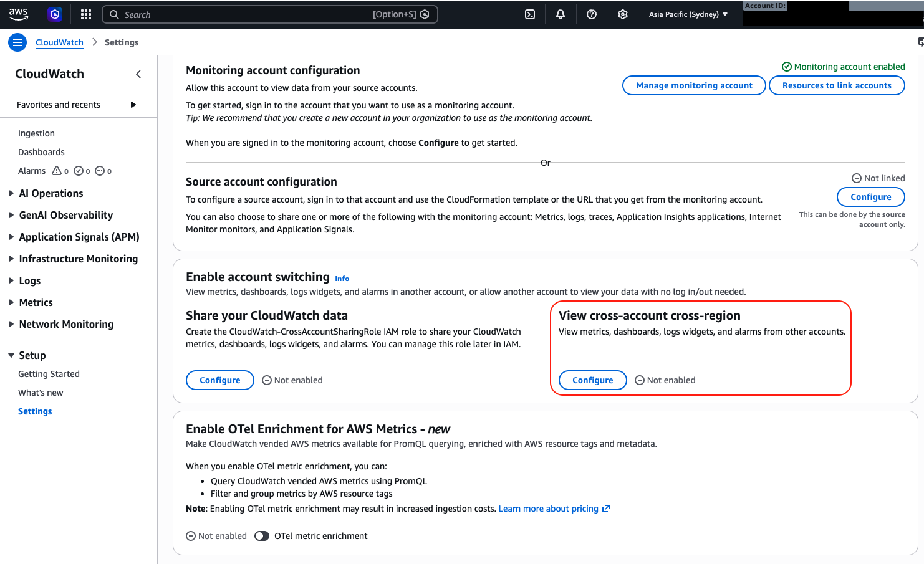924x564 pixels.
Task: Click the Source account configuration heading
Action: [x=261, y=182]
